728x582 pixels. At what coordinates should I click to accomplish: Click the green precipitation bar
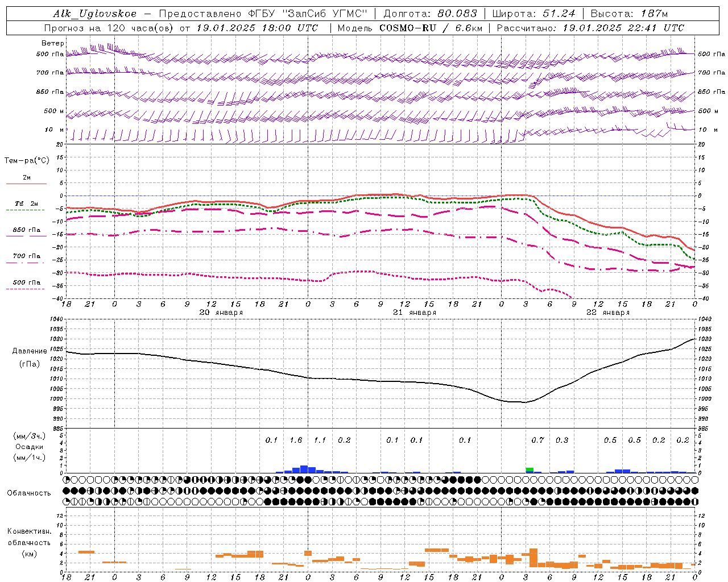(530, 469)
